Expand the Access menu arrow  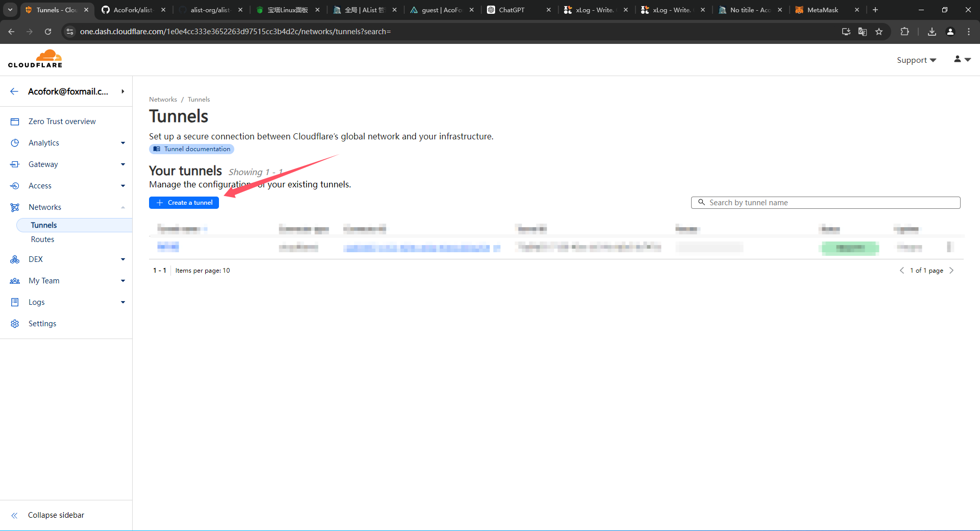(x=123, y=186)
